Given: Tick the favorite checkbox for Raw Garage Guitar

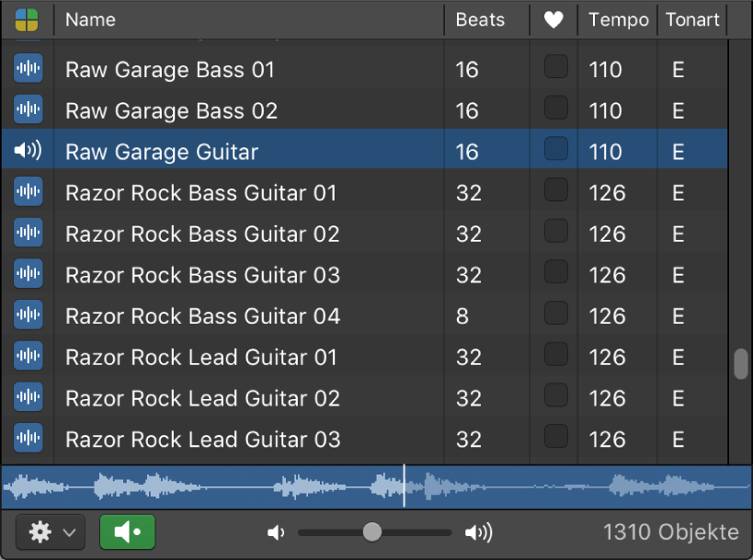Looking at the screenshot, I should 555,149.
